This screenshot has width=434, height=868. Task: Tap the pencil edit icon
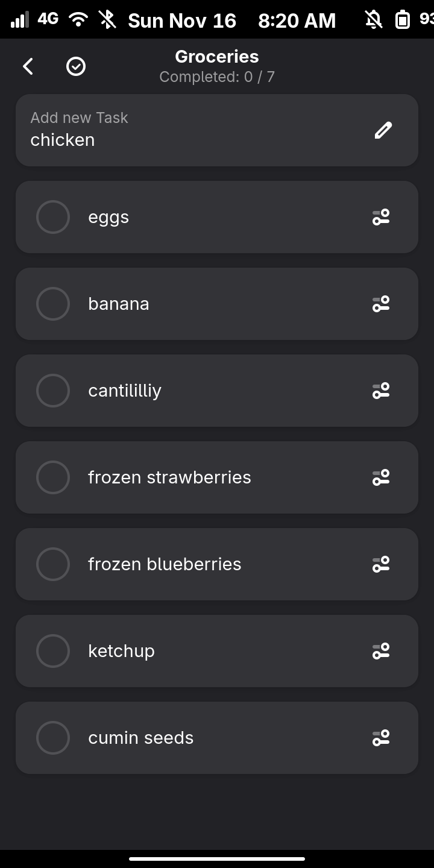click(x=383, y=130)
